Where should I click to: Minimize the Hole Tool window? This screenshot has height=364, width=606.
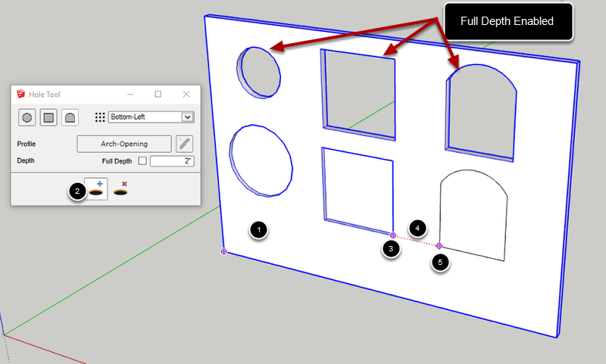tap(130, 95)
